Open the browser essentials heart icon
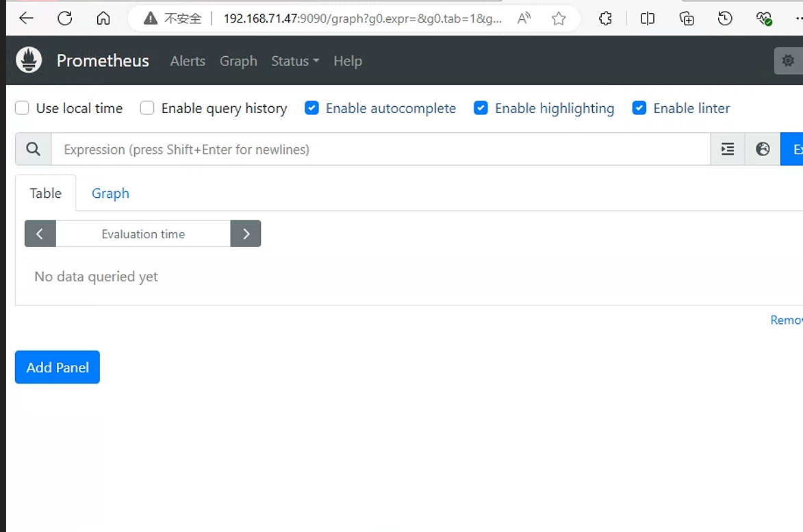Image resolution: width=803 pixels, height=532 pixels. click(763, 19)
